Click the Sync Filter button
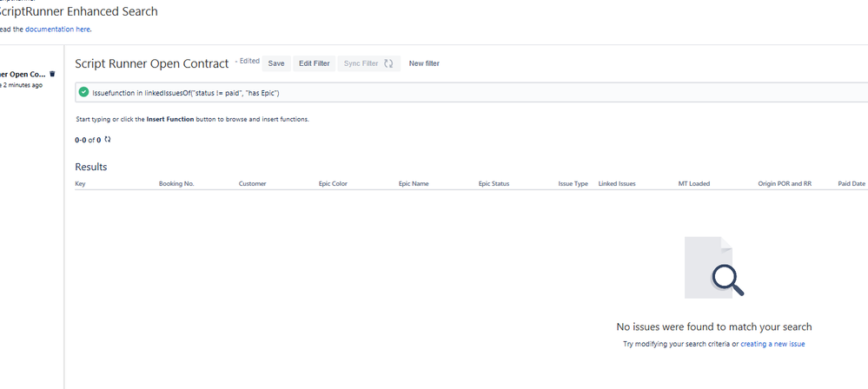This screenshot has height=389, width=868. (x=368, y=63)
